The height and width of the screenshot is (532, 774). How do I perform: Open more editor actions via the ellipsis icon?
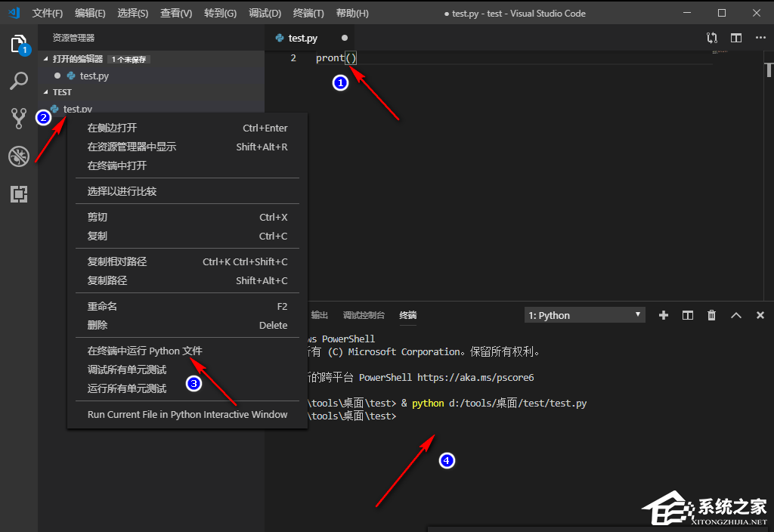[x=760, y=37]
